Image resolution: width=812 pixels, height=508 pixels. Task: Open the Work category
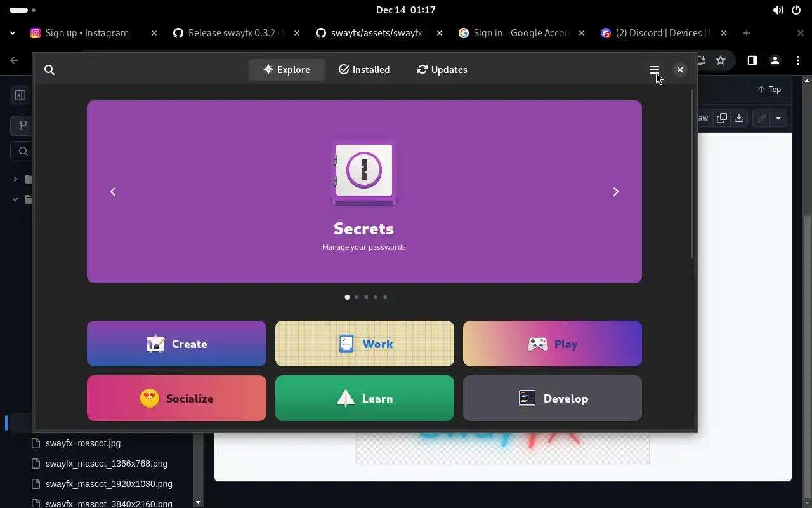pyautogui.click(x=365, y=344)
